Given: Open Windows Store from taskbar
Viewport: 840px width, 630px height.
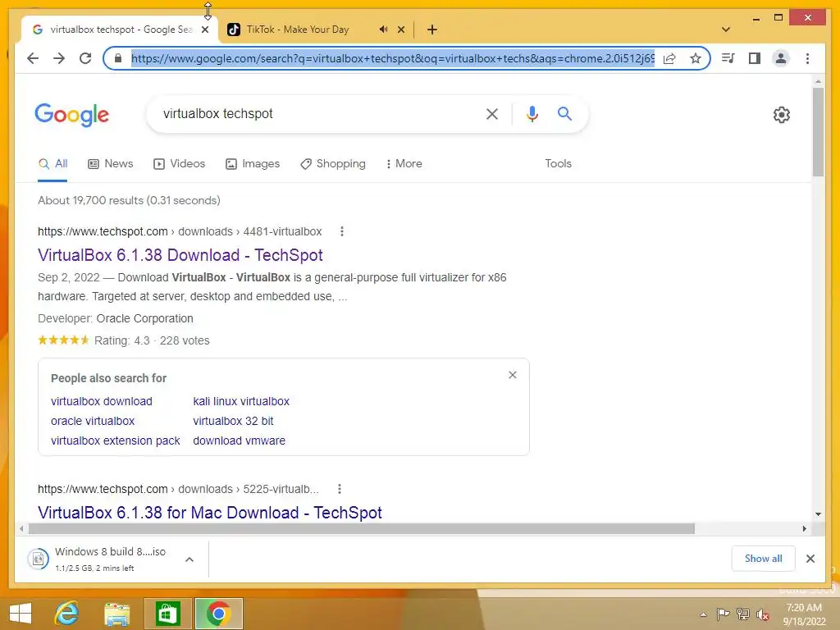Looking at the screenshot, I should [167, 614].
